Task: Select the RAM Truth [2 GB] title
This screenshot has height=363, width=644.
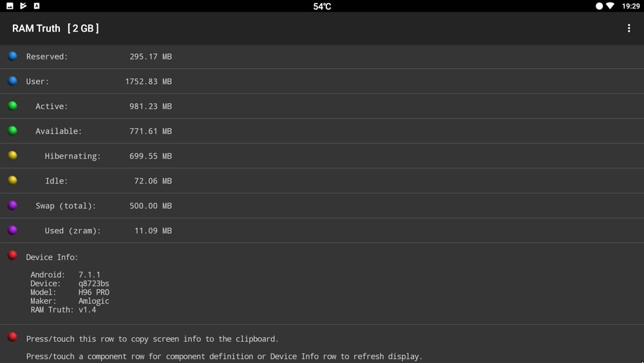Action: (55, 28)
